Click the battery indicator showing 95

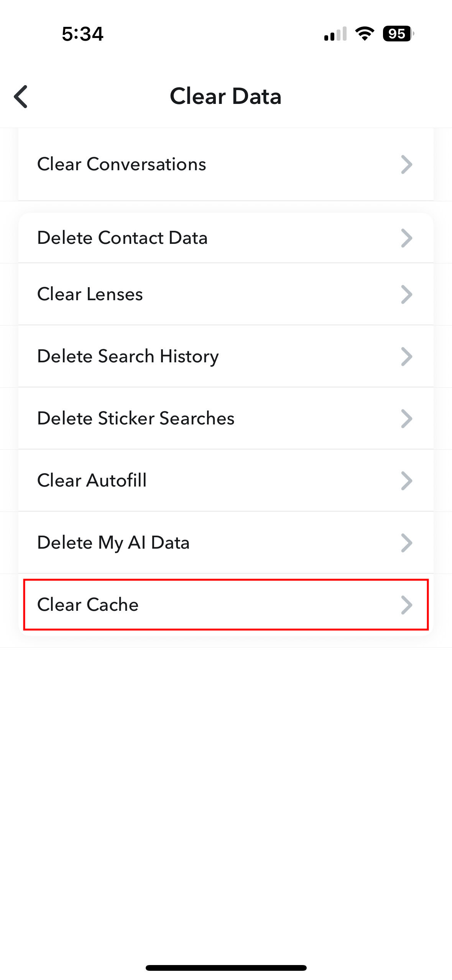pyautogui.click(x=398, y=35)
